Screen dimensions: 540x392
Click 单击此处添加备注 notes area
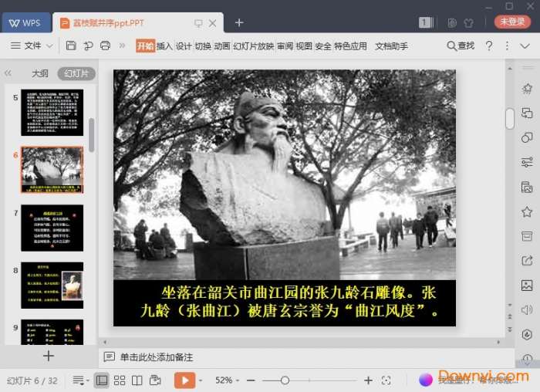pos(156,357)
